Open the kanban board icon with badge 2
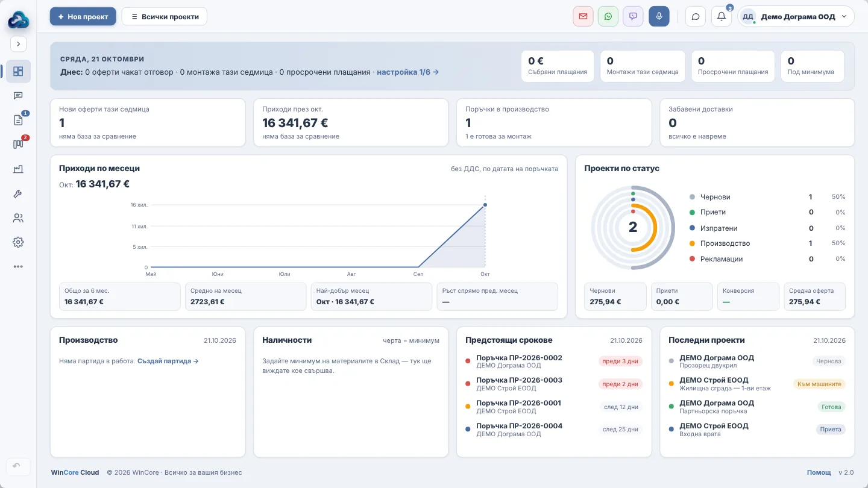Viewport: 868px width, 488px height. click(x=18, y=145)
